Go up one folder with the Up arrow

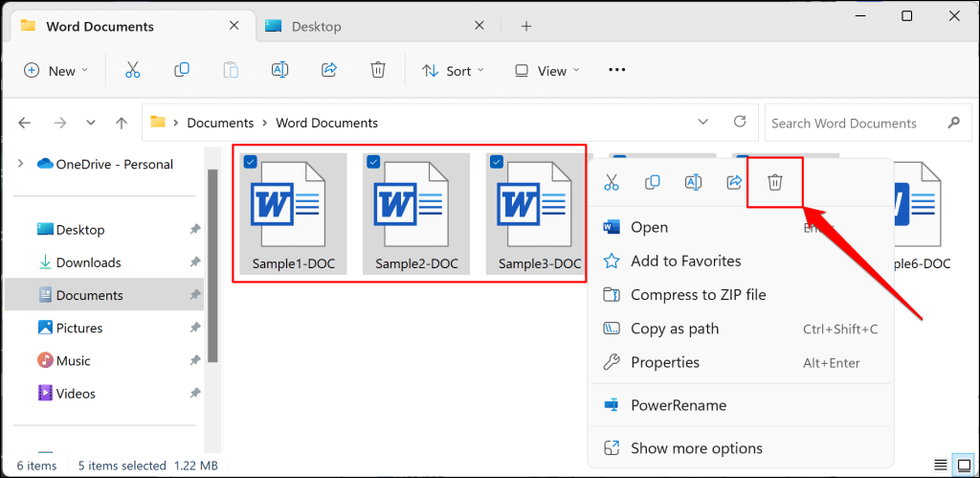point(122,123)
